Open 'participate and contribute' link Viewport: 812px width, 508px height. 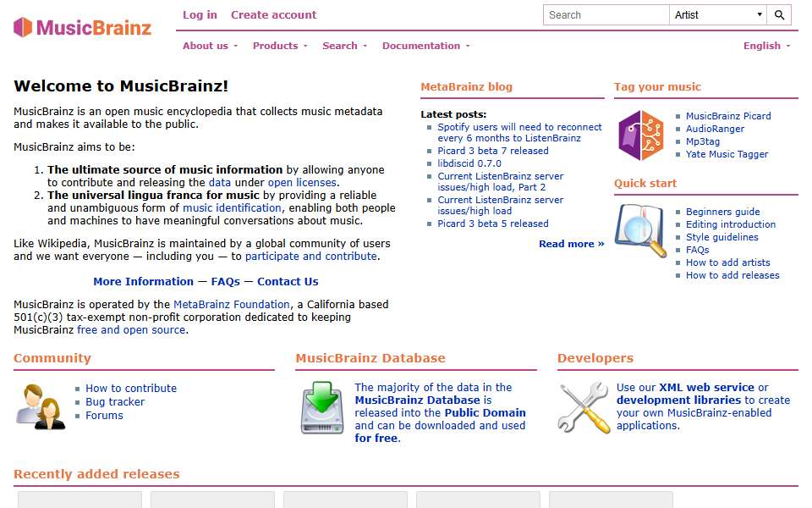coord(310,256)
